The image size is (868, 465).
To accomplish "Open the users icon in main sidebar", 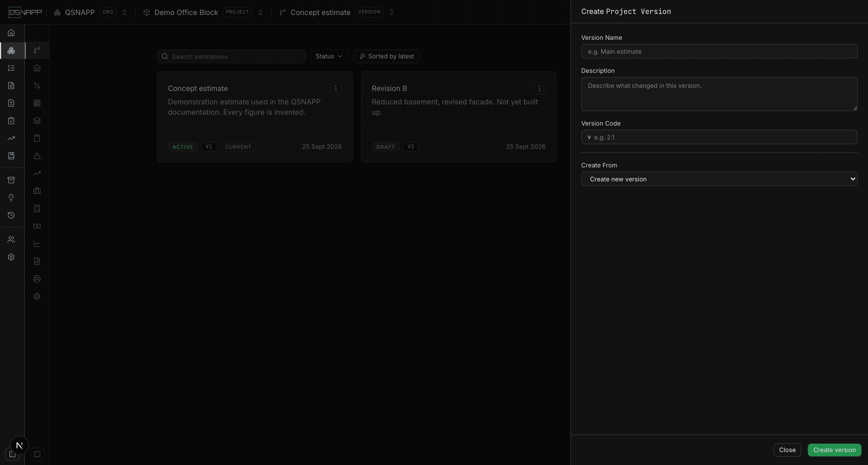I will pyautogui.click(x=11, y=239).
